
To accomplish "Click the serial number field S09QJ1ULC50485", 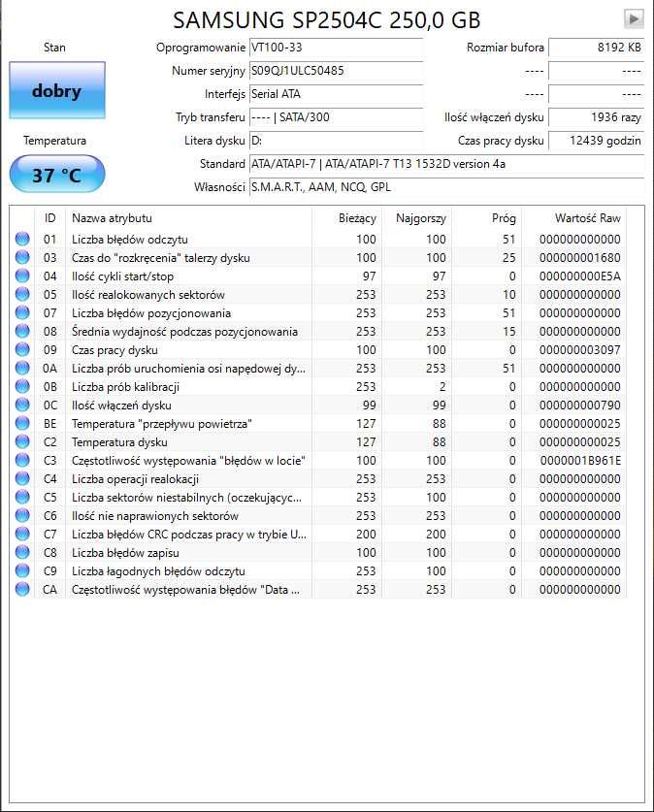I will point(336,71).
